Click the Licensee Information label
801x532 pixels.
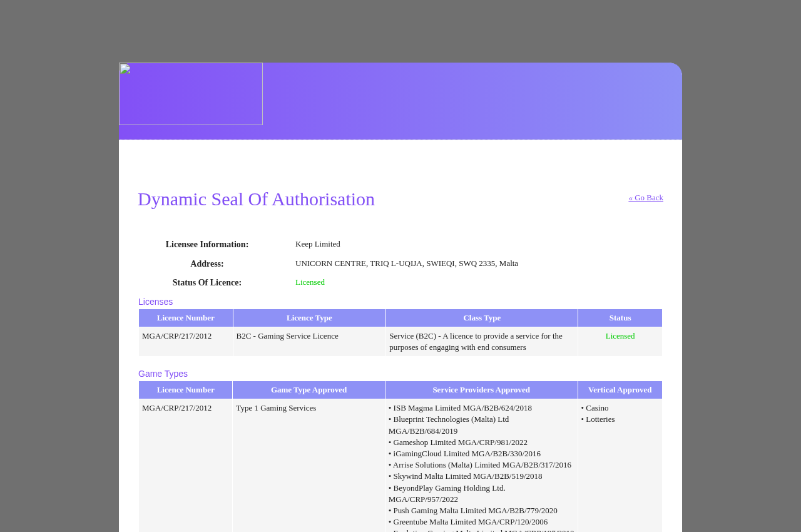(x=207, y=245)
